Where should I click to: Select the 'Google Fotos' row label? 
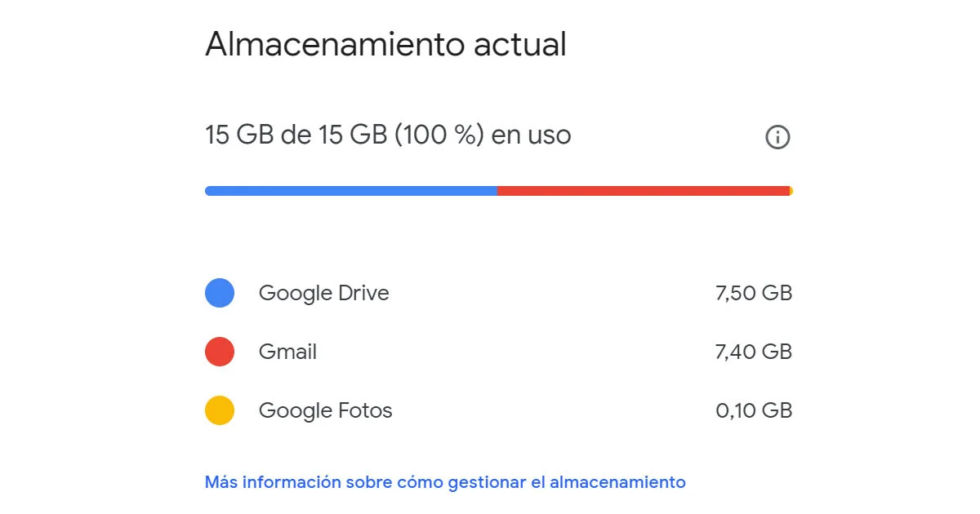pos(325,410)
